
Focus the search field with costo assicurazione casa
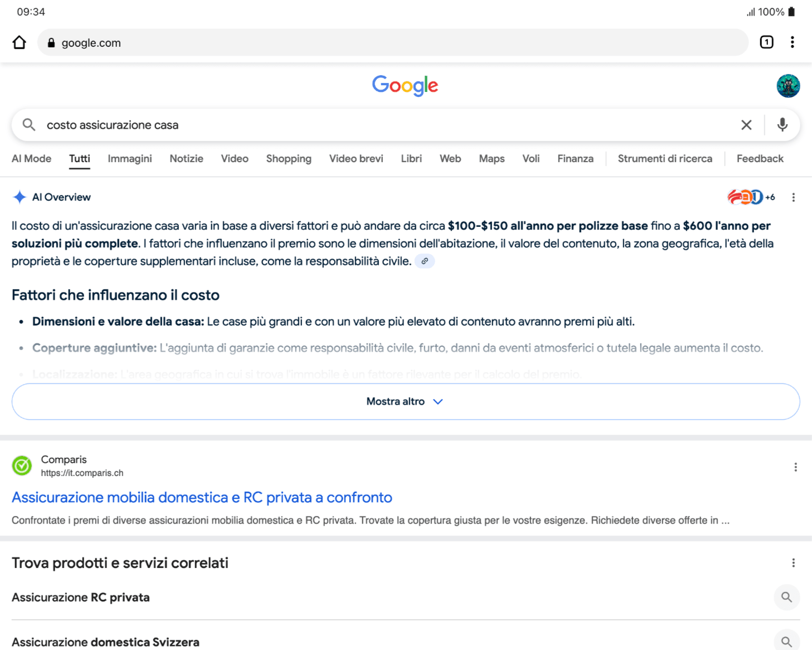tap(379, 125)
